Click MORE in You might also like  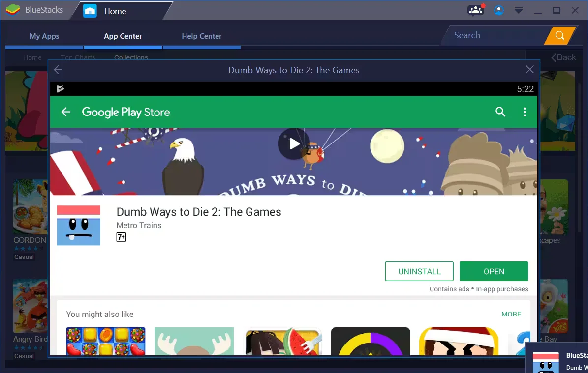pyautogui.click(x=511, y=314)
